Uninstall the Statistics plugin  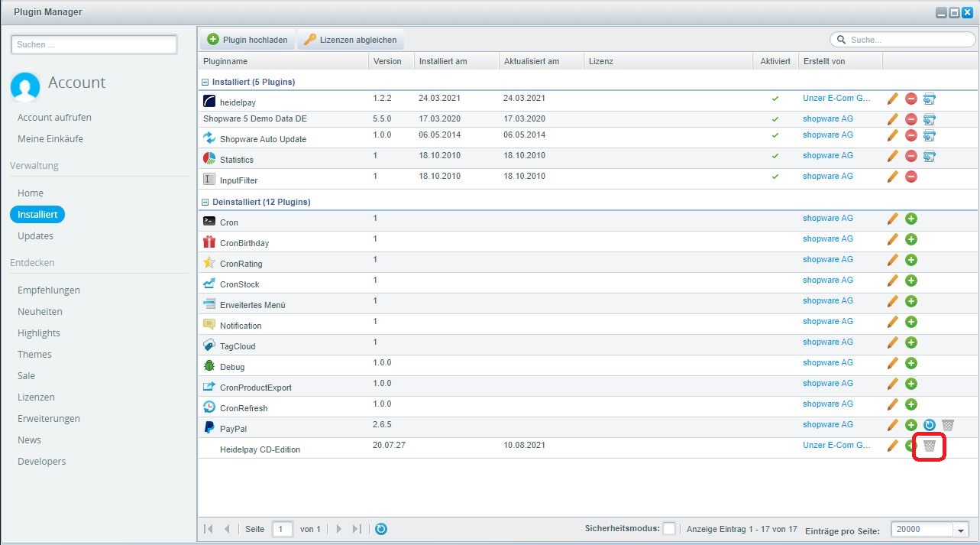[x=910, y=156]
